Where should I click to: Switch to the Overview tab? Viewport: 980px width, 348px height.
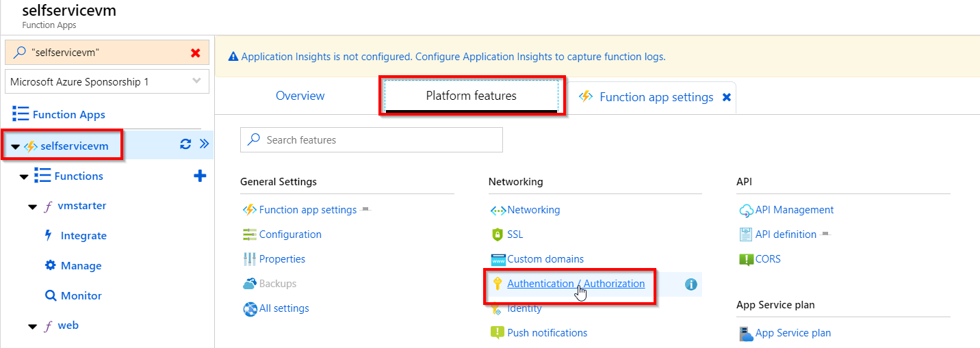click(300, 96)
